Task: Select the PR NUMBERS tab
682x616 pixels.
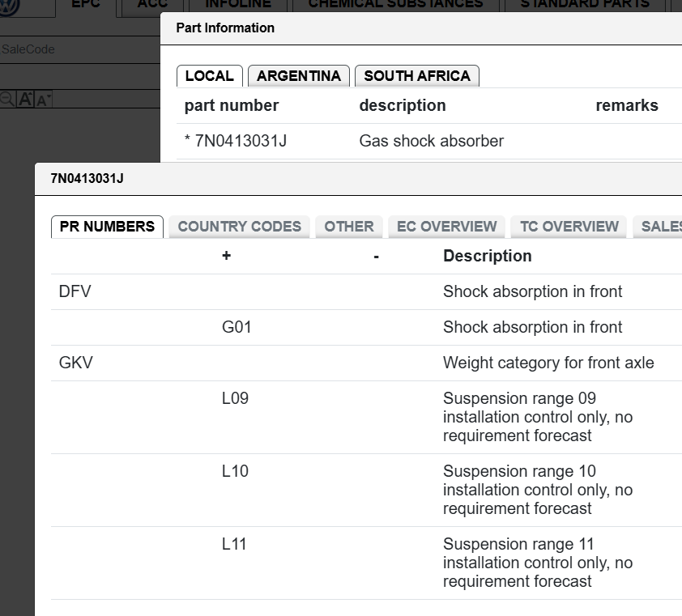Action: [107, 227]
